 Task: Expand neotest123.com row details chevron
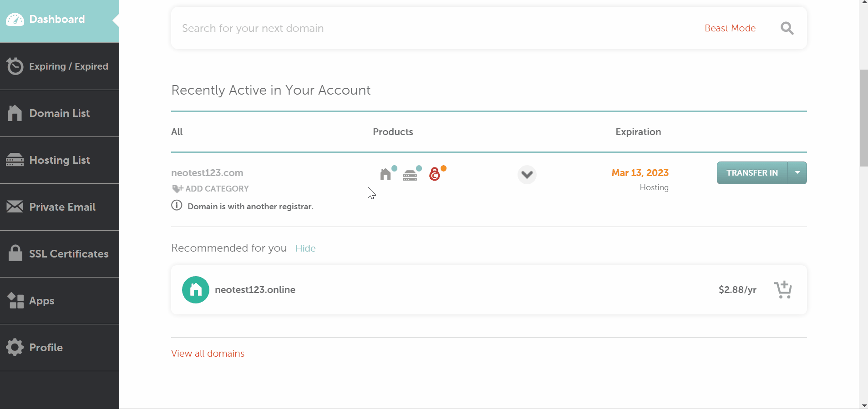coord(527,175)
